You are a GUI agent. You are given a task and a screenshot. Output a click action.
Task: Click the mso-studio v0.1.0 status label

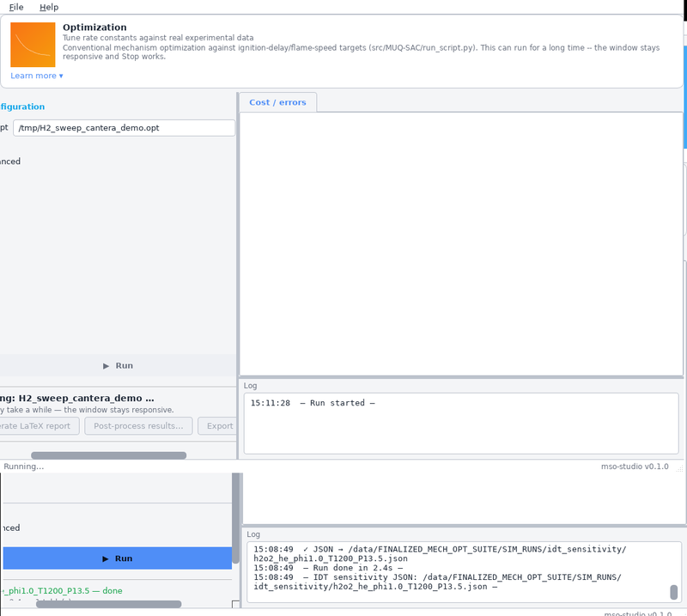point(635,467)
